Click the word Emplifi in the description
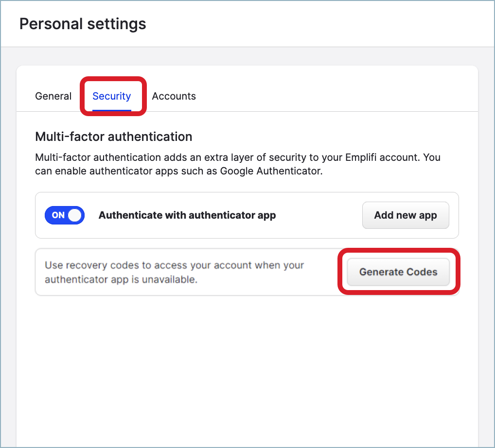 360,157
